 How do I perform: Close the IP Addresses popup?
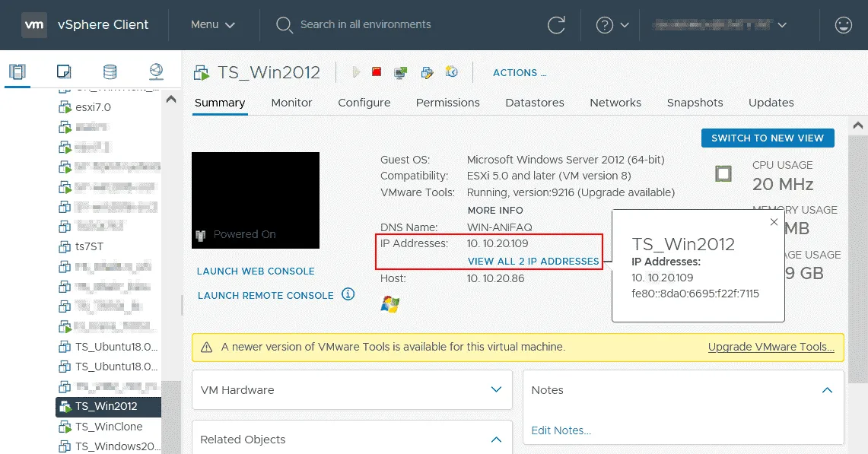(x=774, y=222)
